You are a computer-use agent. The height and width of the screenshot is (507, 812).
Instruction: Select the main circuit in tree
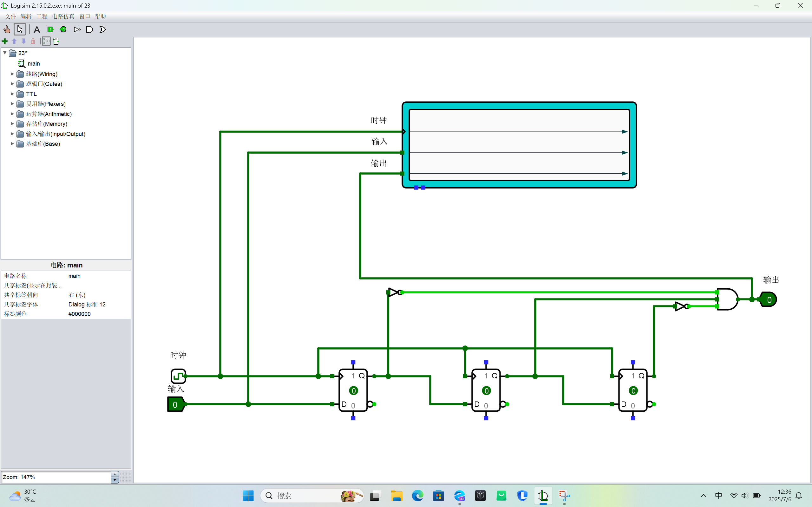point(34,63)
